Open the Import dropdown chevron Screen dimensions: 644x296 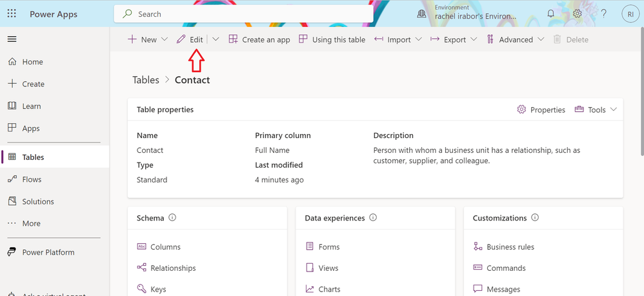[x=419, y=39]
